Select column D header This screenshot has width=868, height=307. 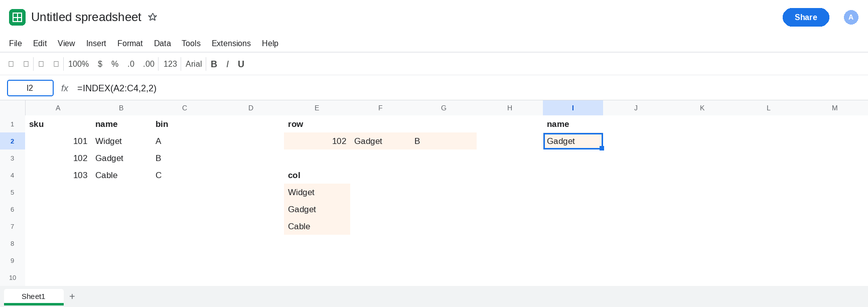point(251,108)
